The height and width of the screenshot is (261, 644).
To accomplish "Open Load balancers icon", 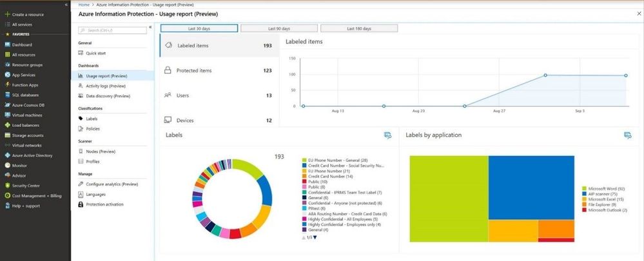I will pos(7,125).
